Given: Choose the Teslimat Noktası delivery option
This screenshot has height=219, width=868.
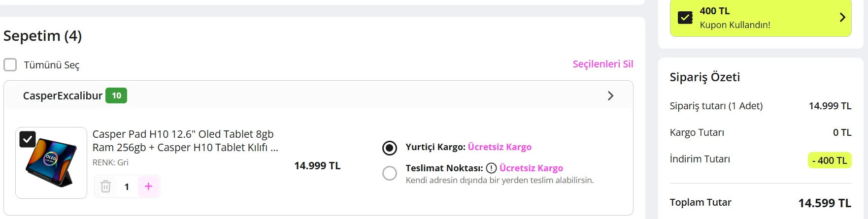Looking at the screenshot, I should [390, 173].
